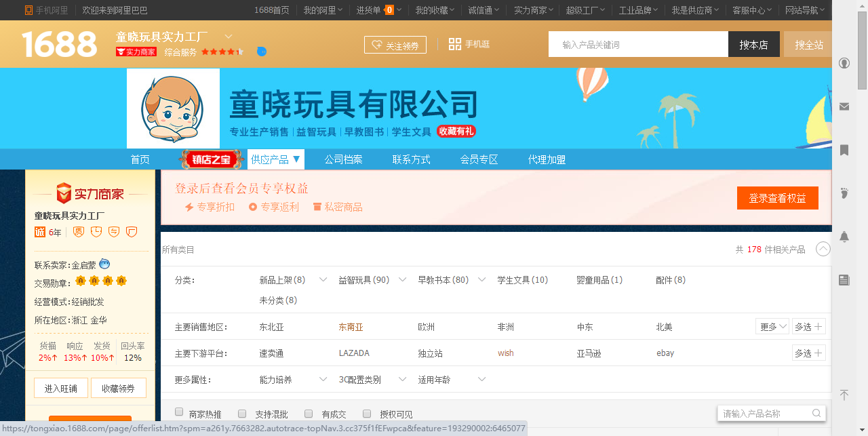Viewport: 868px width, 436px height.
Task: Check the 支持混批 checkbox
Action: pyautogui.click(x=243, y=413)
